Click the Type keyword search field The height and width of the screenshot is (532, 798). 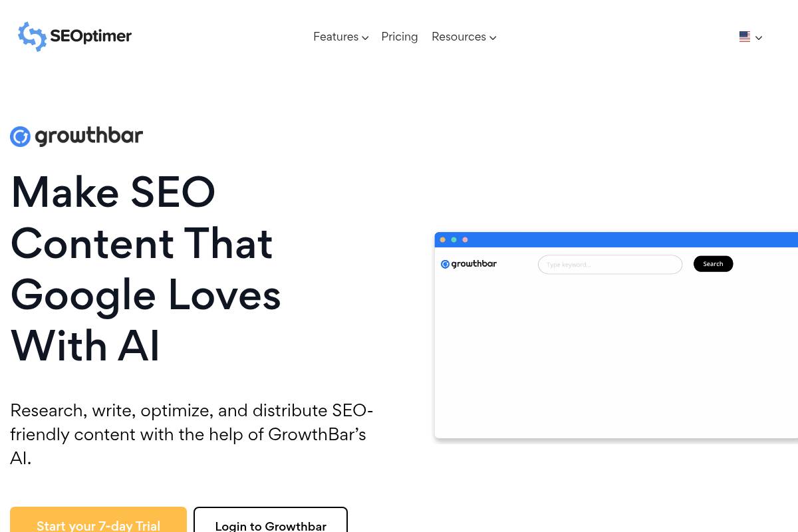tap(610, 264)
